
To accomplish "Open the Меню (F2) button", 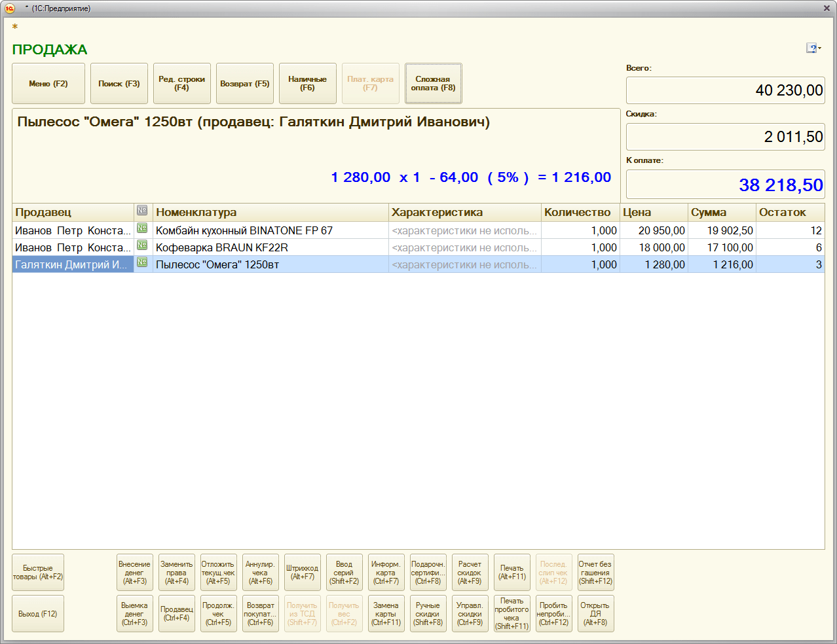I will pos(48,84).
